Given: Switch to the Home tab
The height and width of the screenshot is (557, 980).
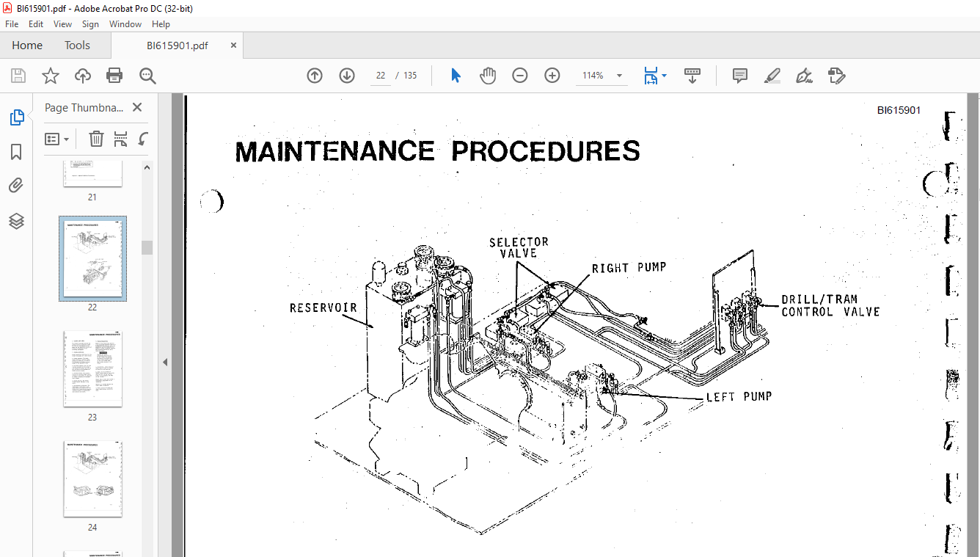Looking at the screenshot, I should tap(27, 45).
